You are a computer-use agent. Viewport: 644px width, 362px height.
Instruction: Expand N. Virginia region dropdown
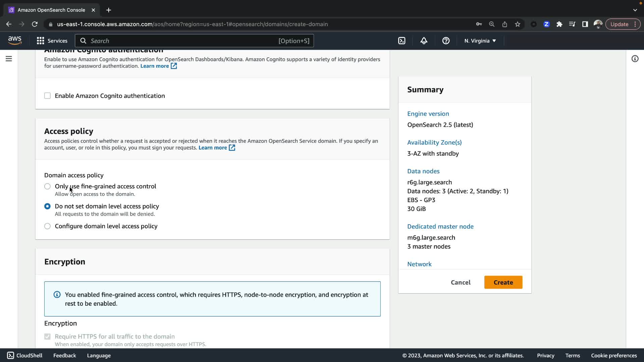point(480,41)
